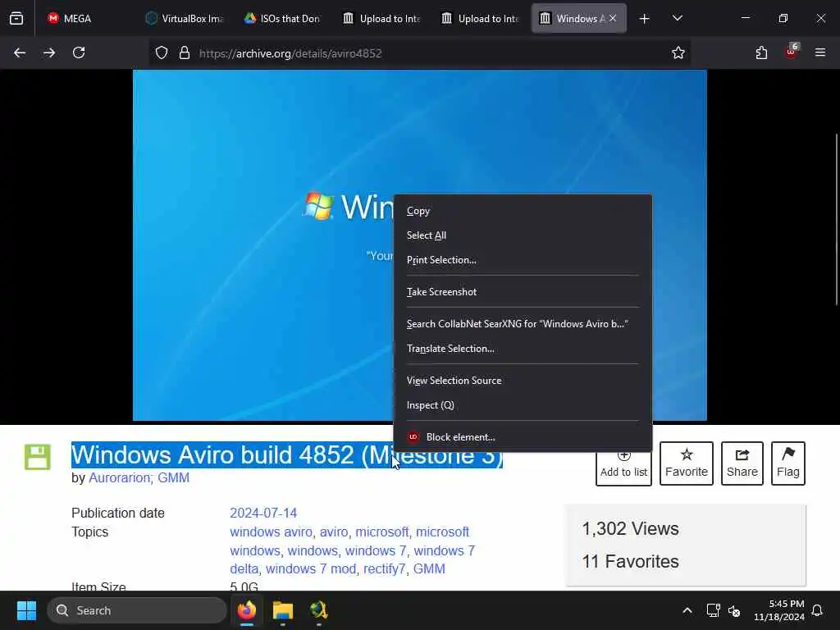Click the 11 Favorites stat
The width and height of the screenshot is (840, 630).
[x=630, y=561]
